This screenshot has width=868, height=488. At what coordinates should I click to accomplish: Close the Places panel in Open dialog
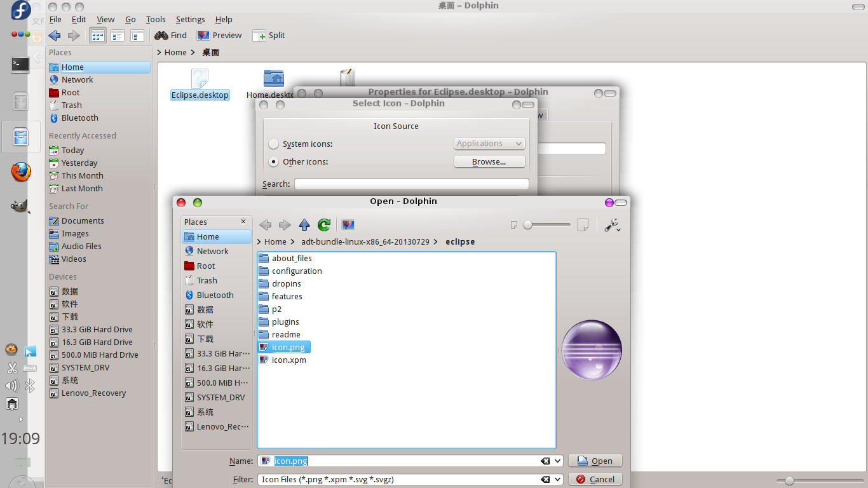coord(243,221)
